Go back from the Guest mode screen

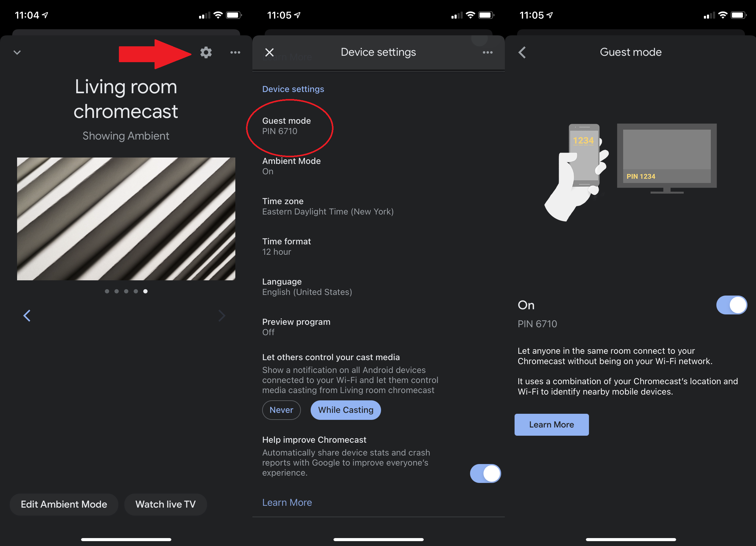click(522, 52)
